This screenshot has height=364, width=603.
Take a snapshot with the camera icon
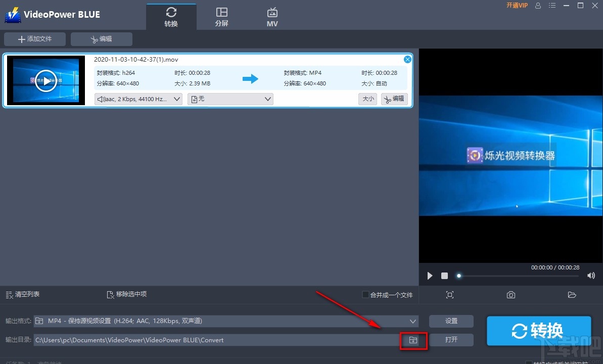(511, 295)
